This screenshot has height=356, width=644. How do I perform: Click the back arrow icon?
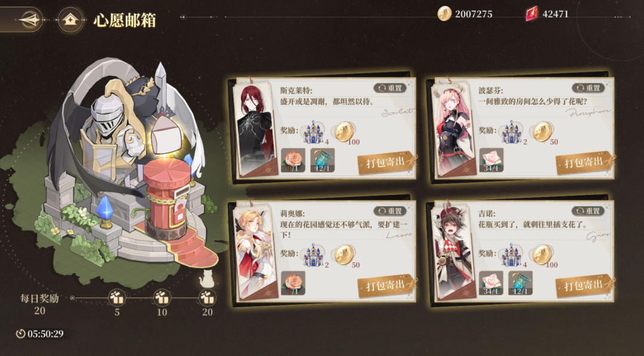tap(30, 19)
